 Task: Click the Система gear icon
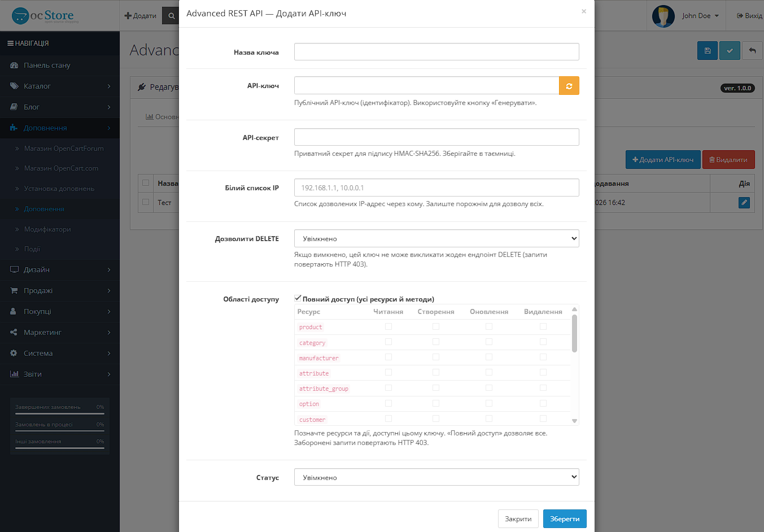(14, 354)
